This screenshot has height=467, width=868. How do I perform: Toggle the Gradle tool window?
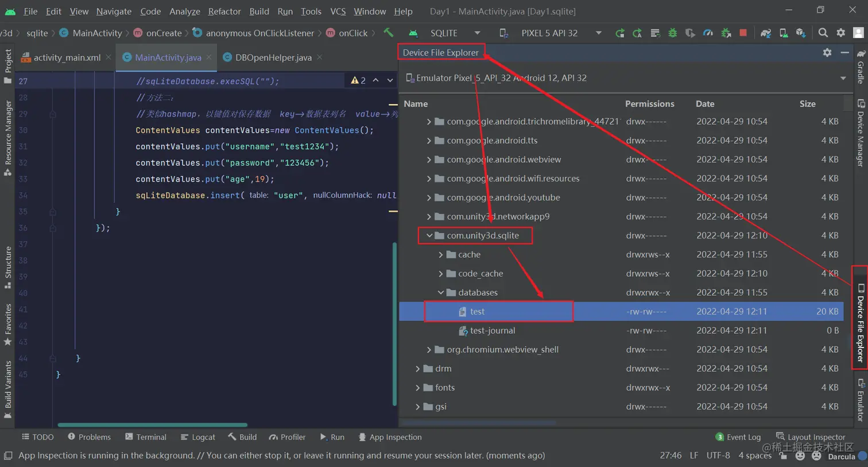click(x=861, y=67)
